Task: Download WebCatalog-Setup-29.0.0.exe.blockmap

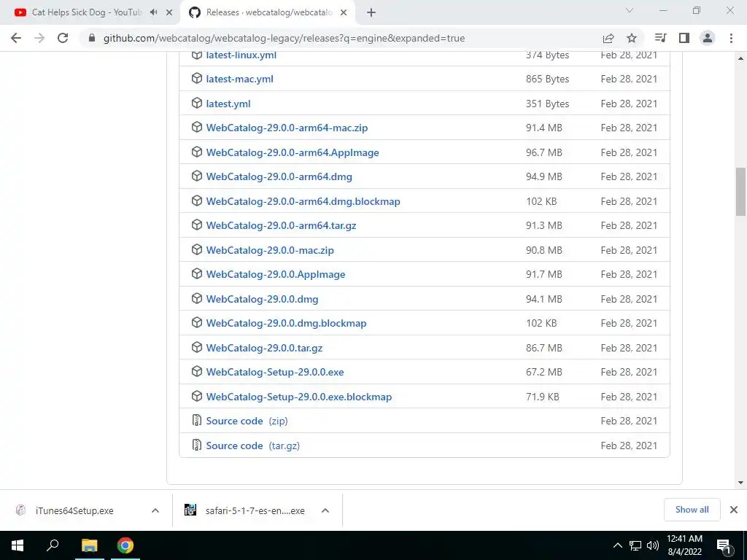Action: (298, 397)
